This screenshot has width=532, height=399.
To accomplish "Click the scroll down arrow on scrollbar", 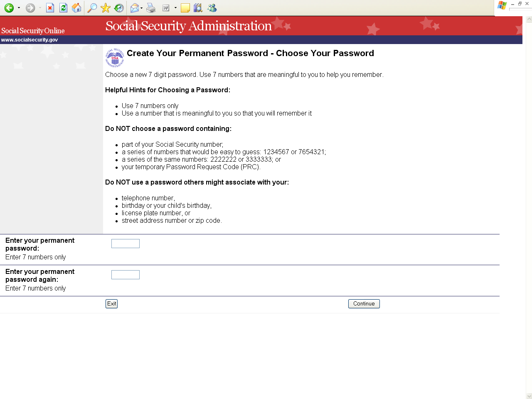I will coord(529,396).
